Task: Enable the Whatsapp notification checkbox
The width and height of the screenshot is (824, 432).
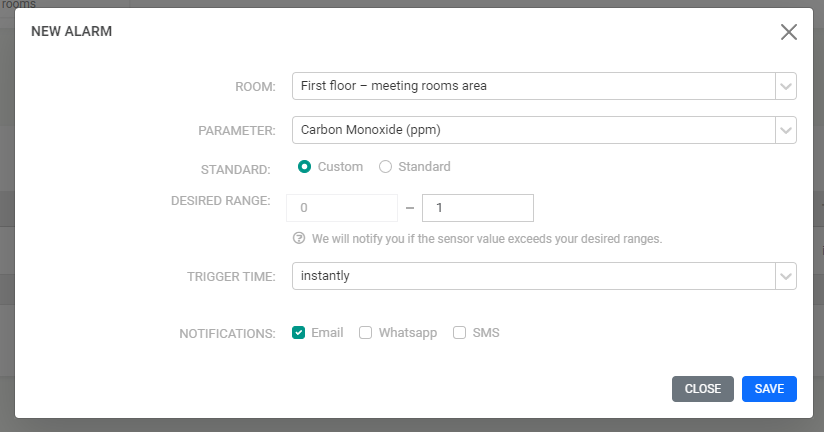Action: (366, 333)
